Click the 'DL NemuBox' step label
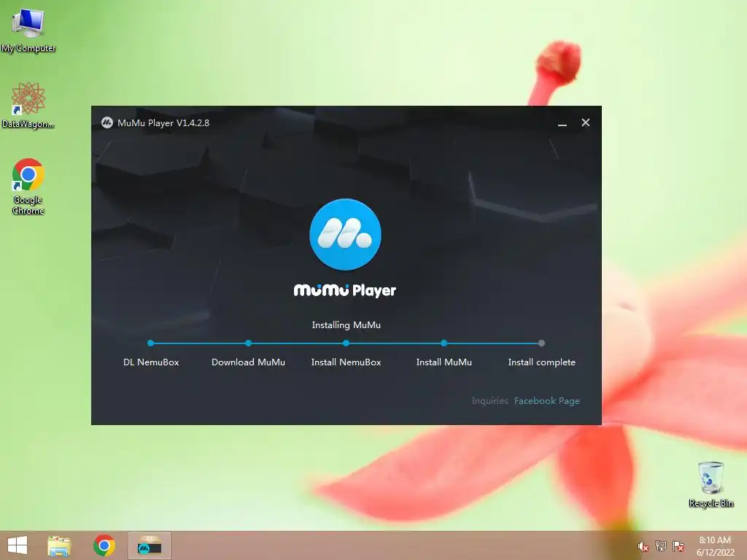The width and height of the screenshot is (747, 560). (151, 362)
